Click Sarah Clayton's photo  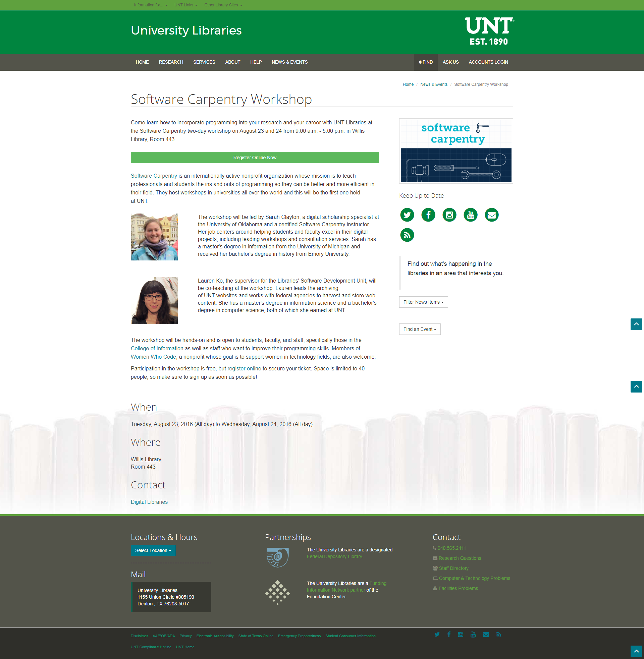coord(154,237)
